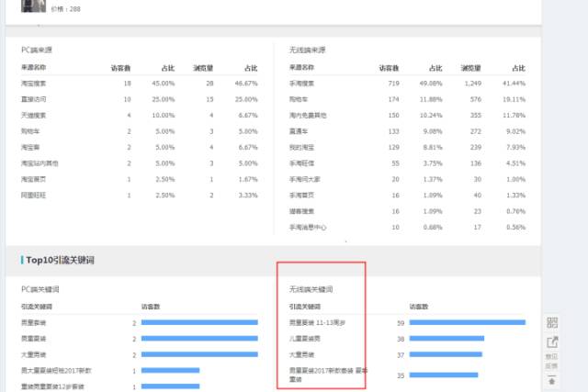Select 天猫搜索 row in PC sources
The width and height of the screenshot is (588, 392).
coord(140,116)
